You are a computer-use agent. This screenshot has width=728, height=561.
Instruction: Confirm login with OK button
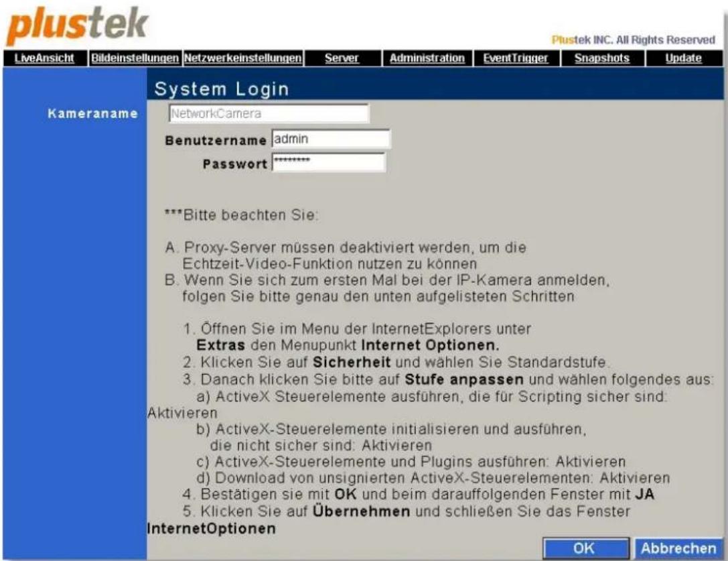coord(586,548)
